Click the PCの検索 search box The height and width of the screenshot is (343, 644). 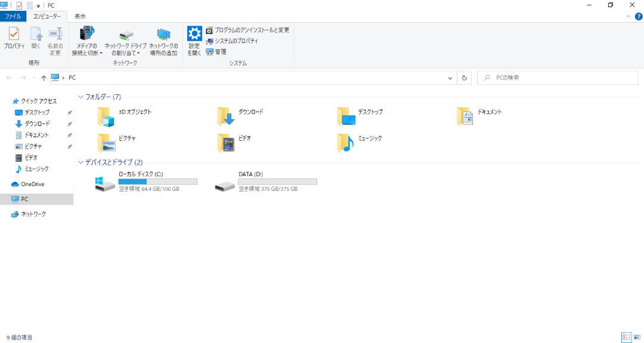(x=558, y=78)
